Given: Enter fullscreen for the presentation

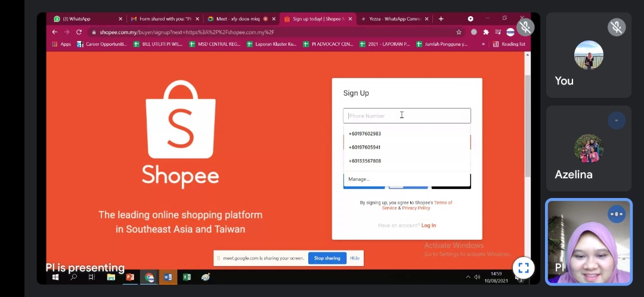Looking at the screenshot, I should click(x=524, y=268).
